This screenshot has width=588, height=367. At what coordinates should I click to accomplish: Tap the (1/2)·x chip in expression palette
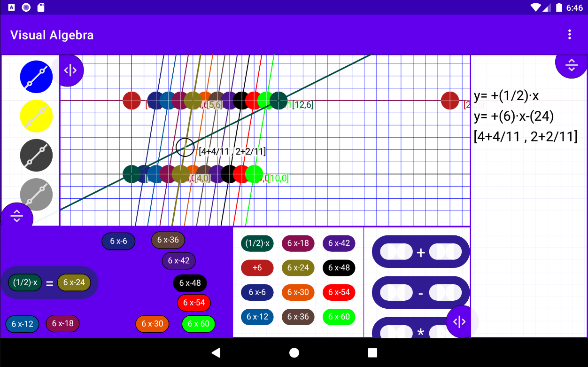257,243
